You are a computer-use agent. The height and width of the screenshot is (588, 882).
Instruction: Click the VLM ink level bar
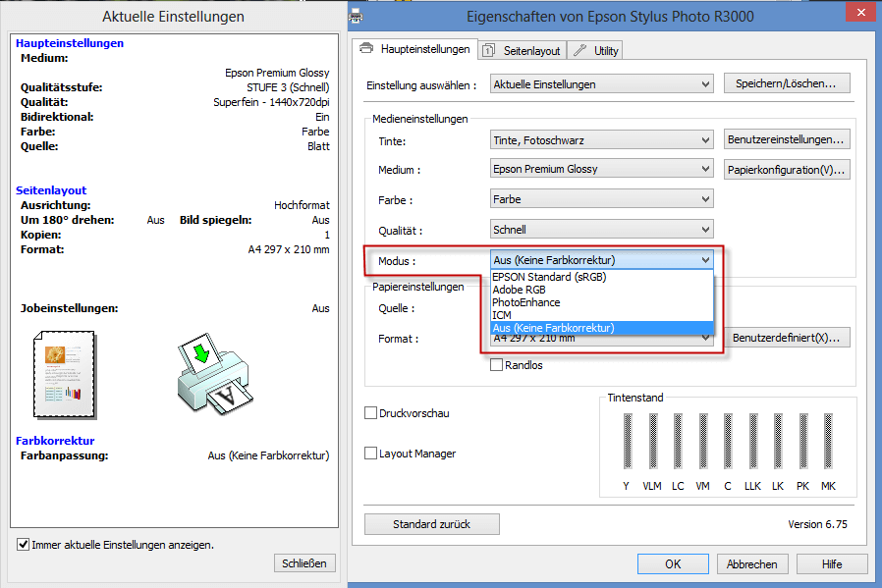tap(653, 442)
